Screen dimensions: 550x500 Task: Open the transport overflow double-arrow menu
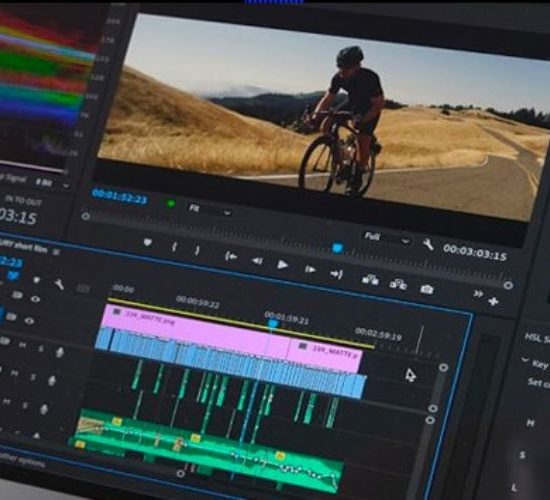(x=478, y=293)
